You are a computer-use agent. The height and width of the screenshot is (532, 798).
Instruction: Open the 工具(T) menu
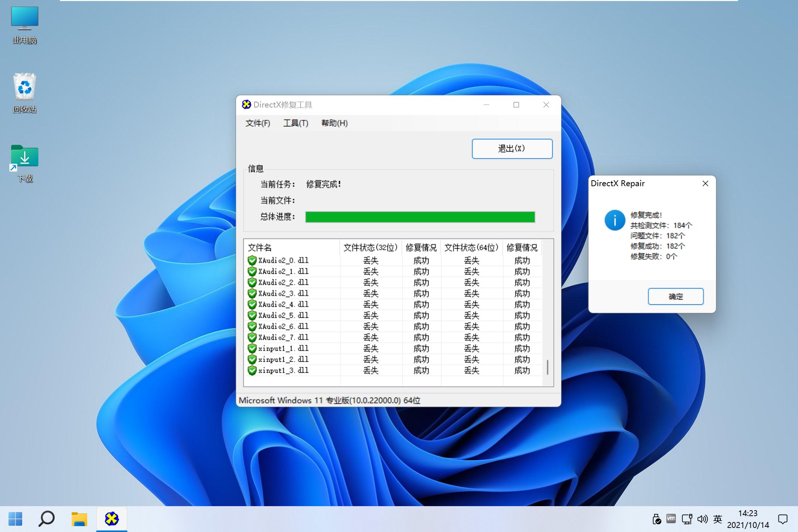click(x=295, y=123)
